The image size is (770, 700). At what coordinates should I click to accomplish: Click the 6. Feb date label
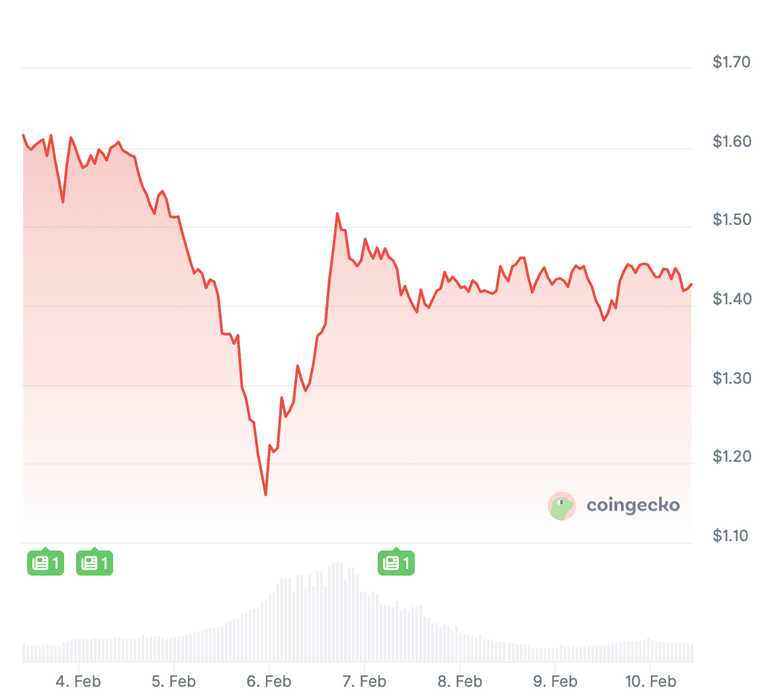269,681
